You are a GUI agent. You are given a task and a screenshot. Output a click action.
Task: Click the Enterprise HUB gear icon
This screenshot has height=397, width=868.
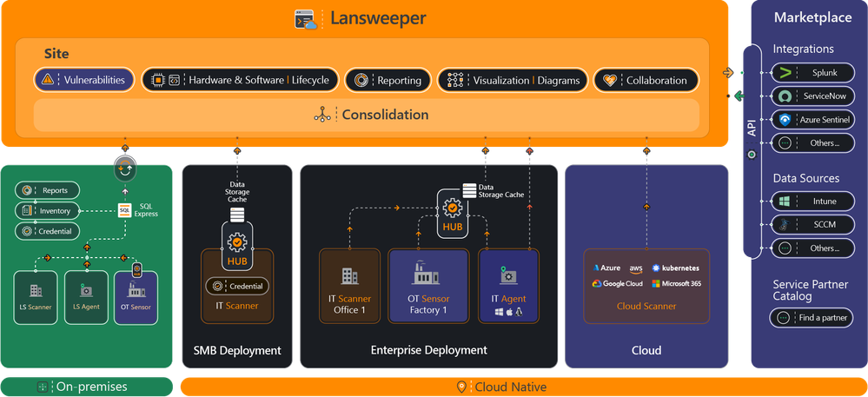tap(452, 209)
